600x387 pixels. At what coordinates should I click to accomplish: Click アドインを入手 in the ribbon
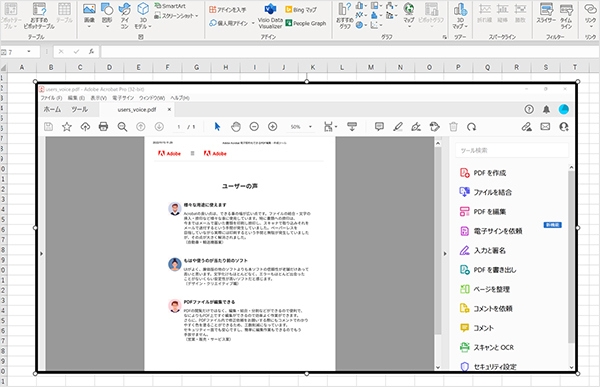[228, 10]
